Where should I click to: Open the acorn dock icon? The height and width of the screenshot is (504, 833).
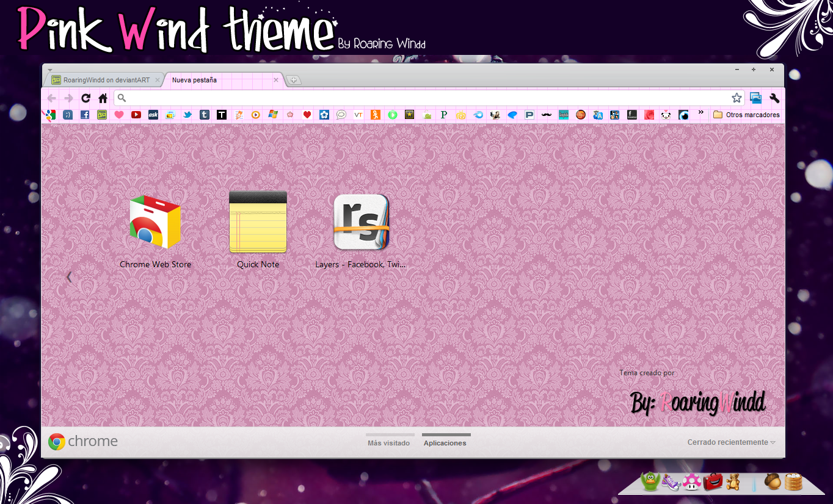(x=773, y=481)
